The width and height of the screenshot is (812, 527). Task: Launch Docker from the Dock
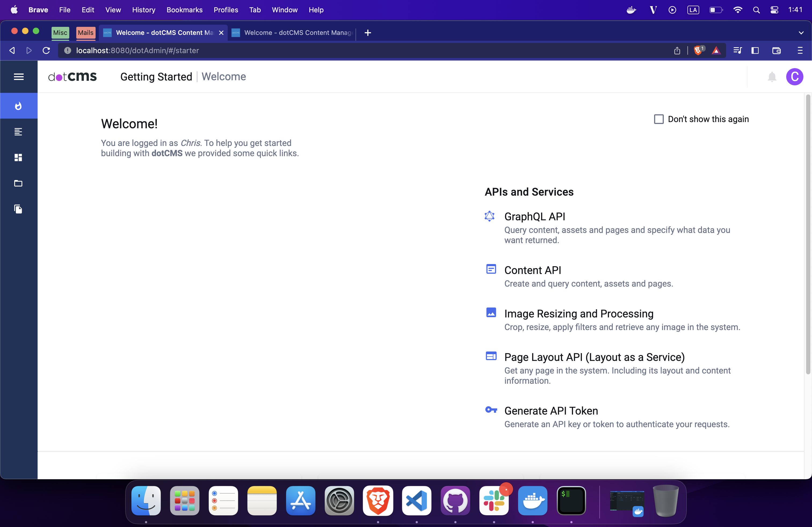(x=532, y=501)
